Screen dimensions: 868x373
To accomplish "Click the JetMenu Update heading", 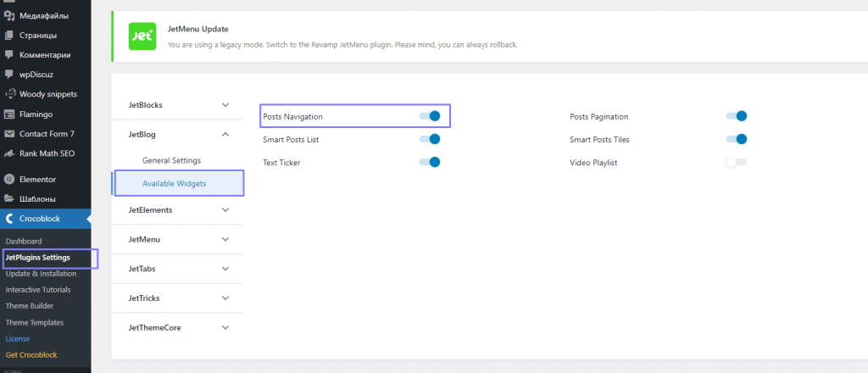I will 198,29.
